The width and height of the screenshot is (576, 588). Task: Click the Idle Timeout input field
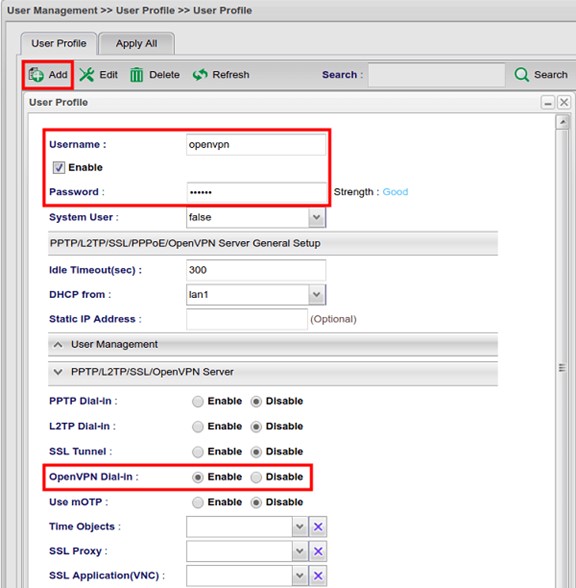tap(256, 270)
